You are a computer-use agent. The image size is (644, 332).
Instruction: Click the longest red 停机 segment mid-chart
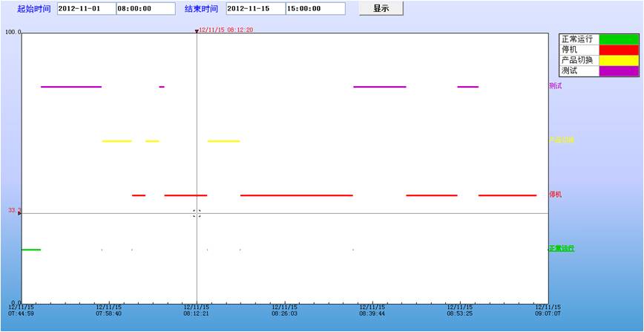296,195
